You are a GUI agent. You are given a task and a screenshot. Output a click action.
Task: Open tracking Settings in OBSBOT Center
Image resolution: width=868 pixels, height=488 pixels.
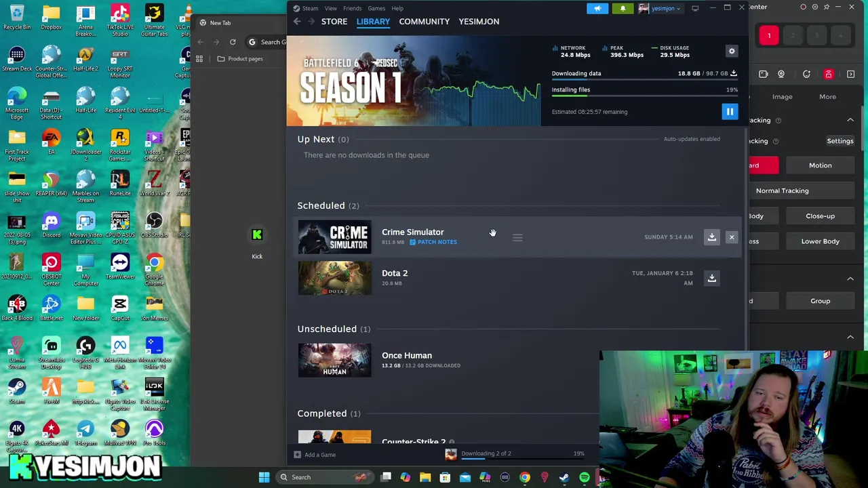pos(840,141)
